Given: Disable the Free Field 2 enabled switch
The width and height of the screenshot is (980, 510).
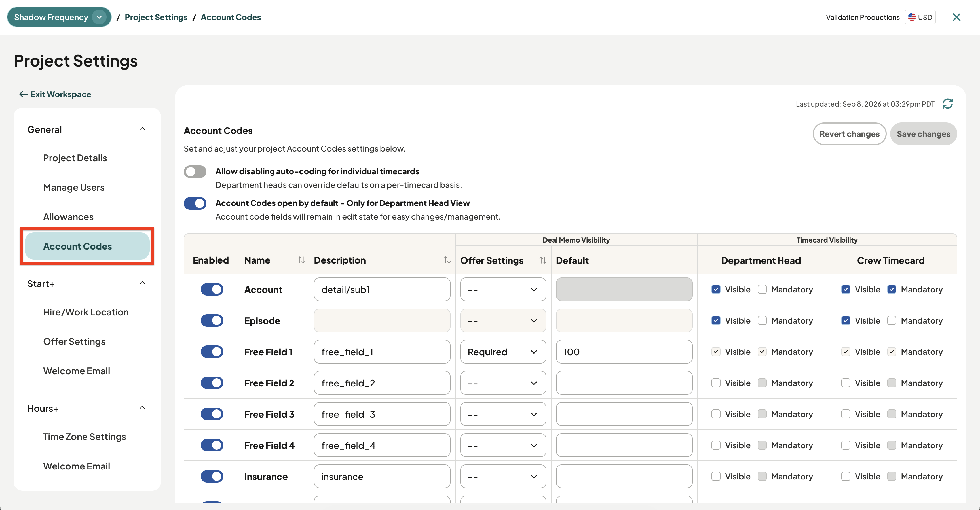Looking at the screenshot, I should click(x=212, y=383).
